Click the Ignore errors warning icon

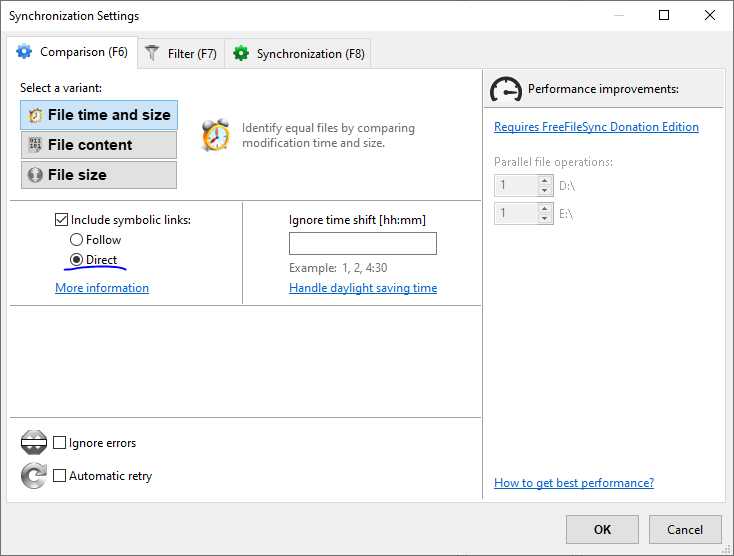(34, 442)
